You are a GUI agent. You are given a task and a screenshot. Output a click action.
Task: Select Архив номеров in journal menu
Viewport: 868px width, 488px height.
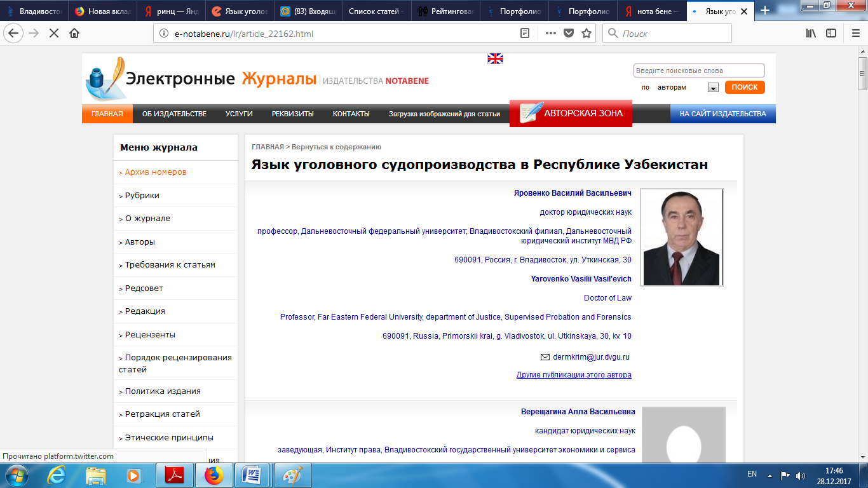pos(156,172)
